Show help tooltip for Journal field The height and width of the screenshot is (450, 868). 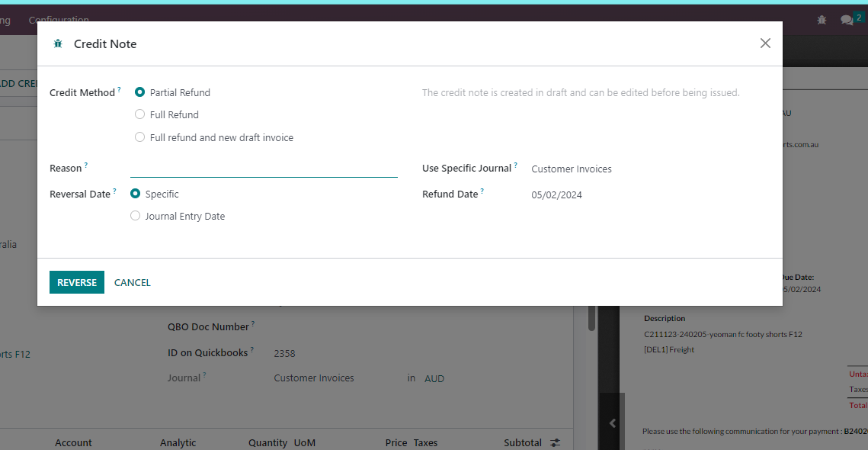coord(204,374)
